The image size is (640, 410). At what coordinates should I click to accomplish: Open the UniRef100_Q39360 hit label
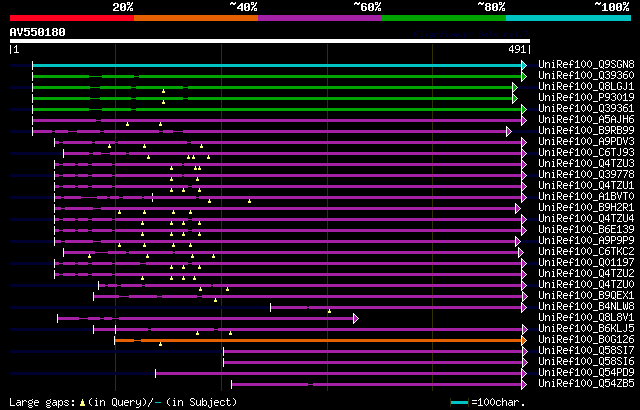[586, 75]
